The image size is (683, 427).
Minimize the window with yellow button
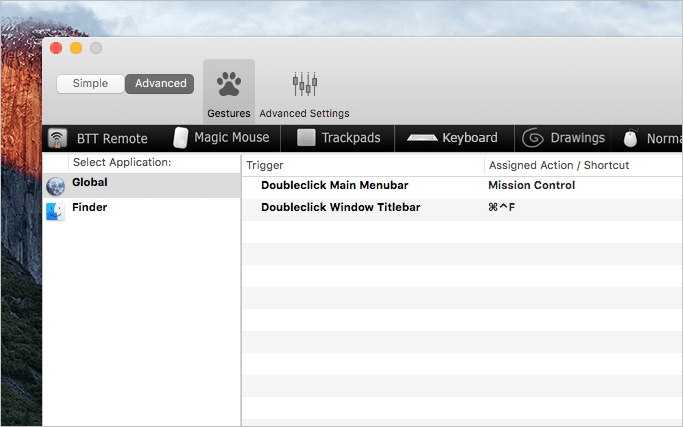pyautogui.click(x=76, y=48)
